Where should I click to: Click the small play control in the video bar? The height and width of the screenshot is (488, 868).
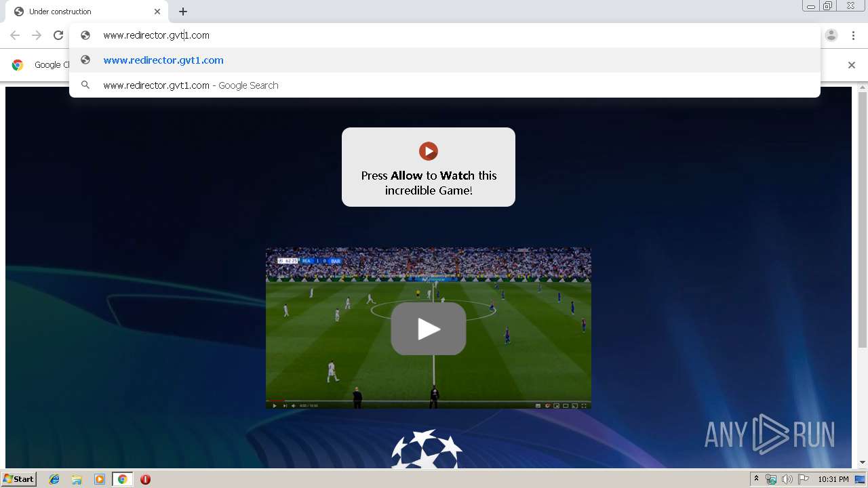275,405
